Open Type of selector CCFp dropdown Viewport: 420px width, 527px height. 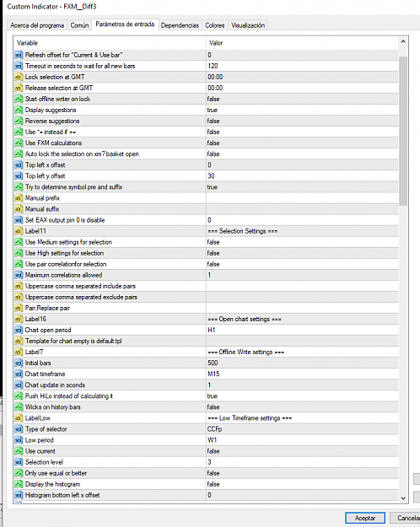[x=302, y=429]
